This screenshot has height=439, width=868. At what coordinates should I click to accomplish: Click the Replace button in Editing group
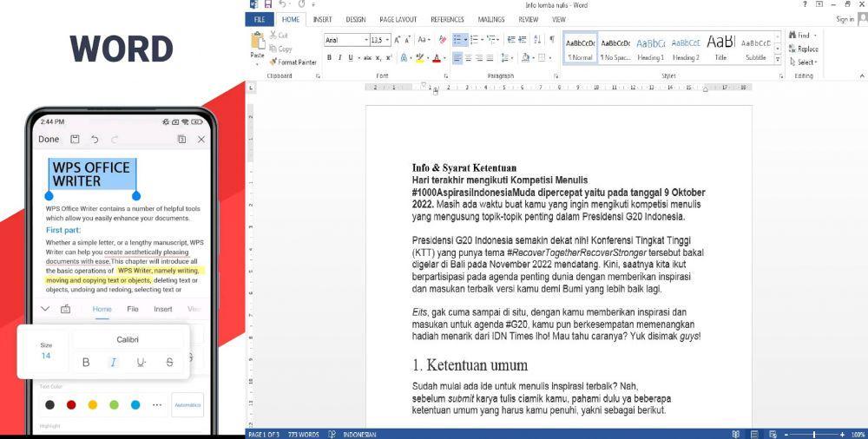805,49
